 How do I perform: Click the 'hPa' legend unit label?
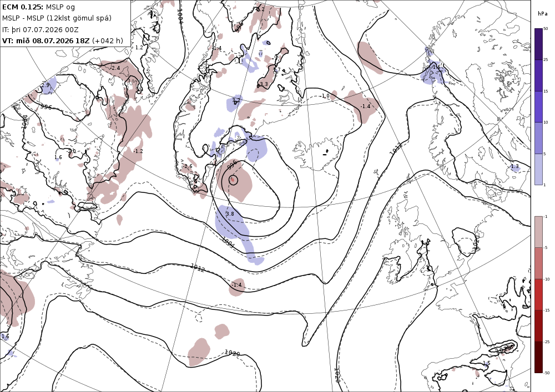click(542, 13)
